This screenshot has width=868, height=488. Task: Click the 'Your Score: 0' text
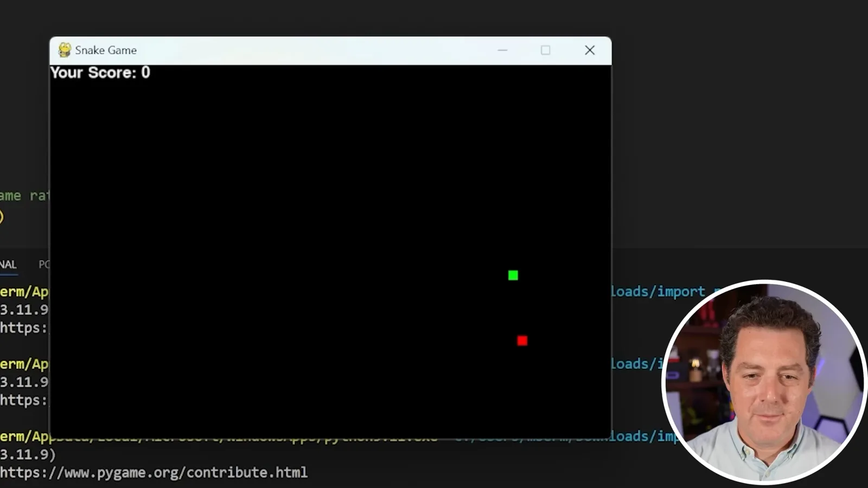(100, 73)
